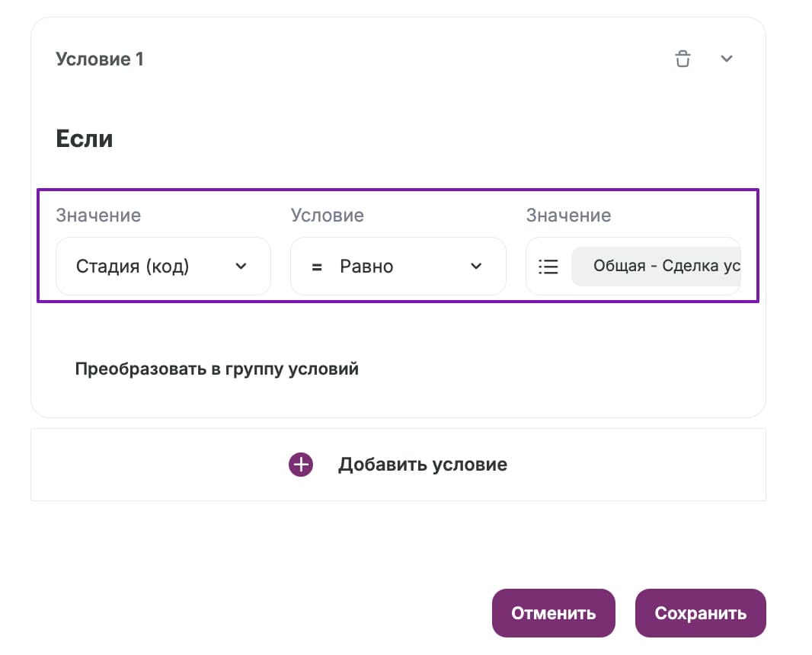The image size is (812, 655).
Task: Click the equals sign icon beside Равно
Action: click(x=317, y=267)
